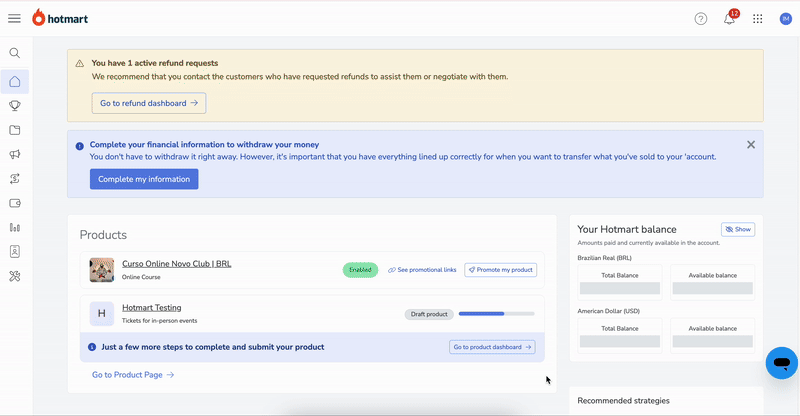Click Go to refund dashboard button
Viewport: 800px width, 416px height.
click(x=149, y=103)
